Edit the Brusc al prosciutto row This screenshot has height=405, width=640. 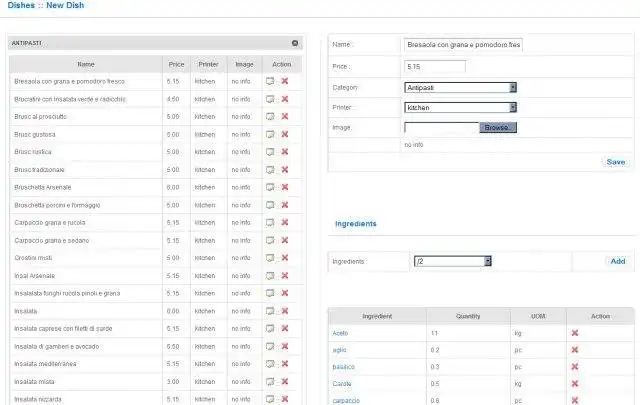pos(270,116)
